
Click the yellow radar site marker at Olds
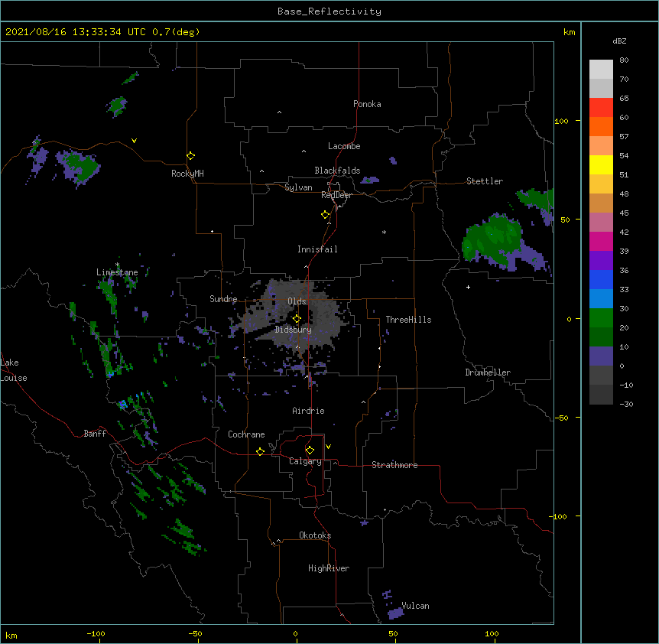[x=297, y=319]
